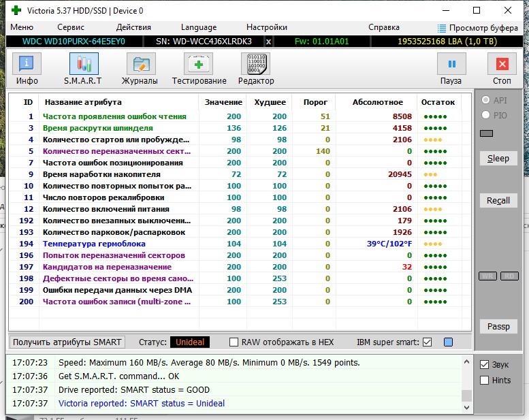Click the WR indicator button
529x420 pixels.
click(487, 276)
